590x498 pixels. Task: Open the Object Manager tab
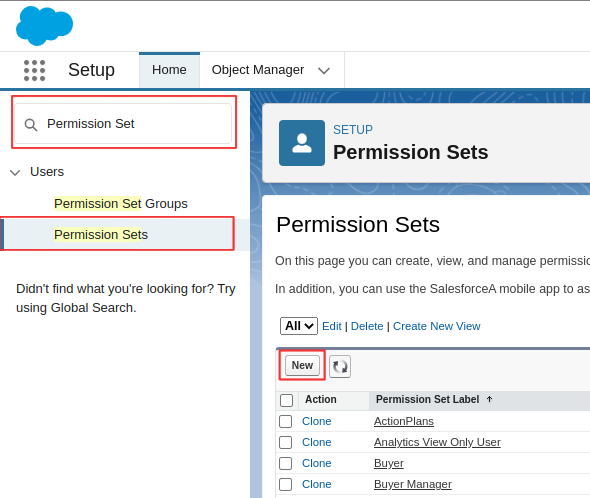[258, 70]
